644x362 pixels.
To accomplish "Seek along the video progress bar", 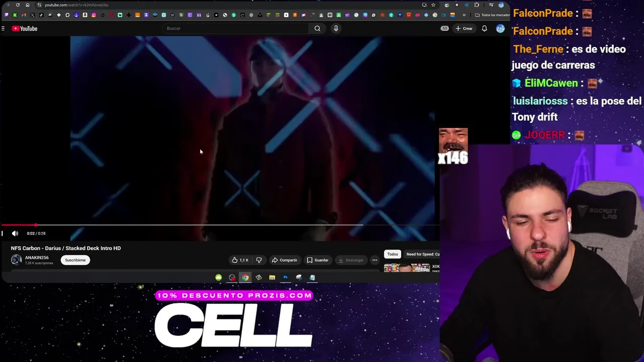I will click(219, 225).
